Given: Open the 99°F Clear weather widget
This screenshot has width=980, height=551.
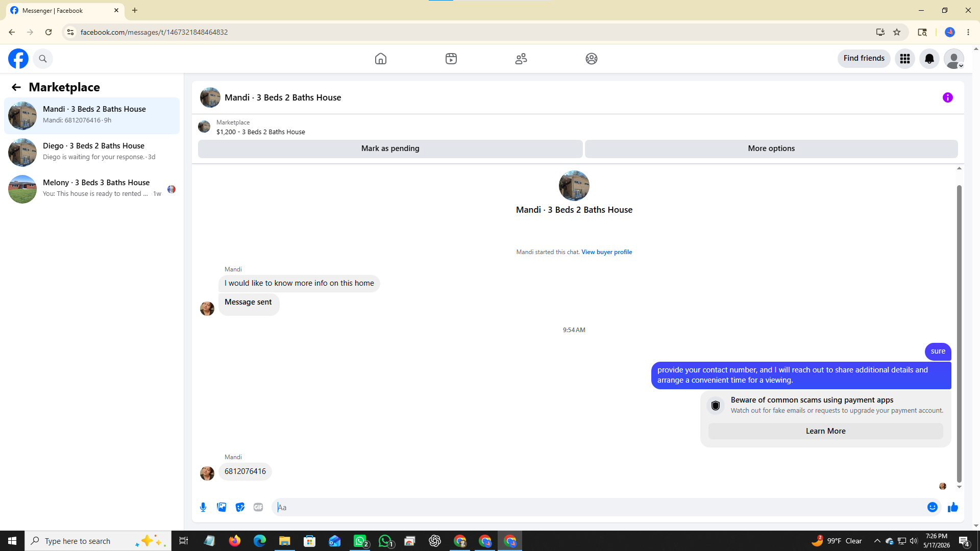Looking at the screenshot, I should pyautogui.click(x=837, y=541).
